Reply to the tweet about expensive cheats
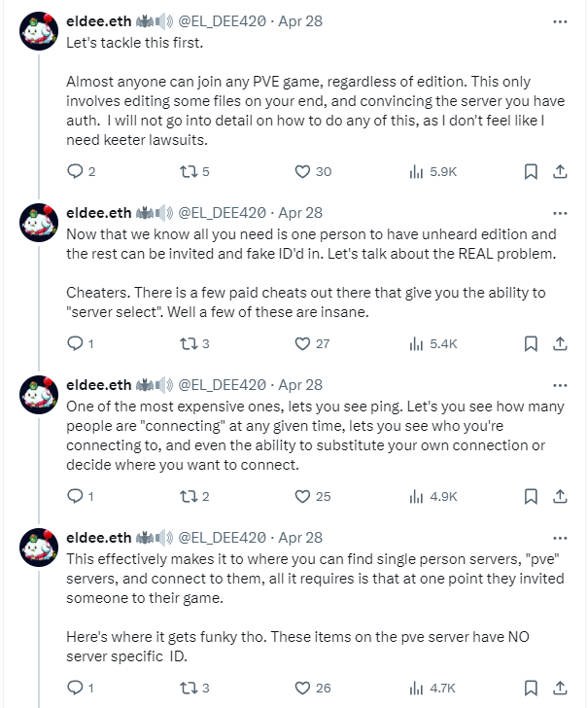The width and height of the screenshot is (588, 708). 76,496
